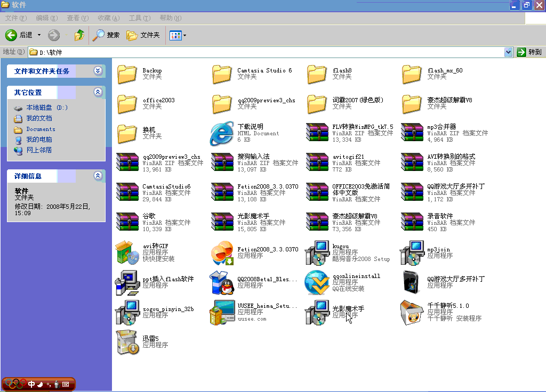Select the qq2009preview3_chs folder name
This screenshot has height=392, width=546.
pyautogui.click(x=267, y=101)
